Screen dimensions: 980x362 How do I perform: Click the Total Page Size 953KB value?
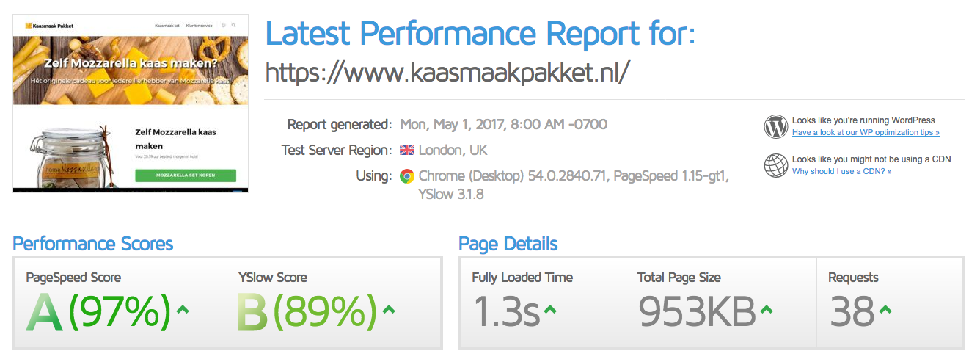point(697,313)
